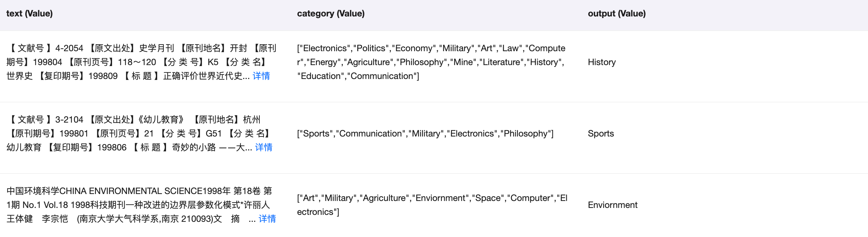
Task: Open the 详情 link for document 4-2054
Action: coord(261,76)
